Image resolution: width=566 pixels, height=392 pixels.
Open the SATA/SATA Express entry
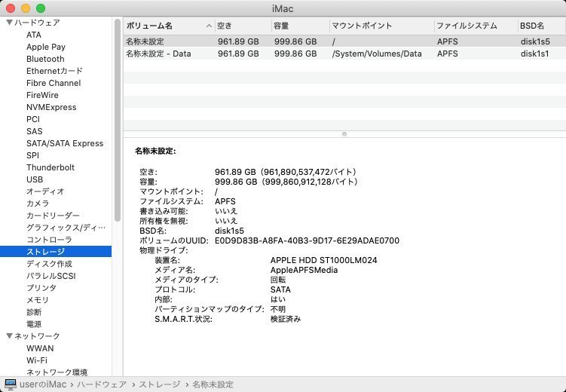click(x=65, y=143)
